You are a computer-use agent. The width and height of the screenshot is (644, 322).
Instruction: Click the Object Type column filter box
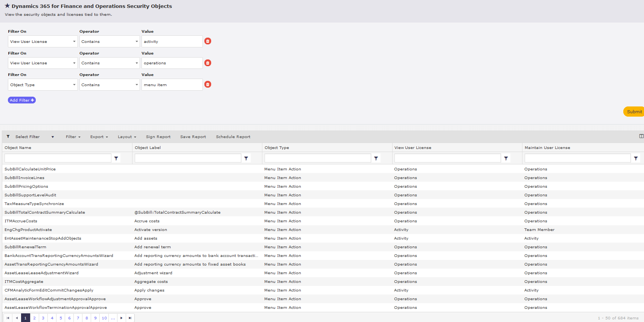point(318,158)
